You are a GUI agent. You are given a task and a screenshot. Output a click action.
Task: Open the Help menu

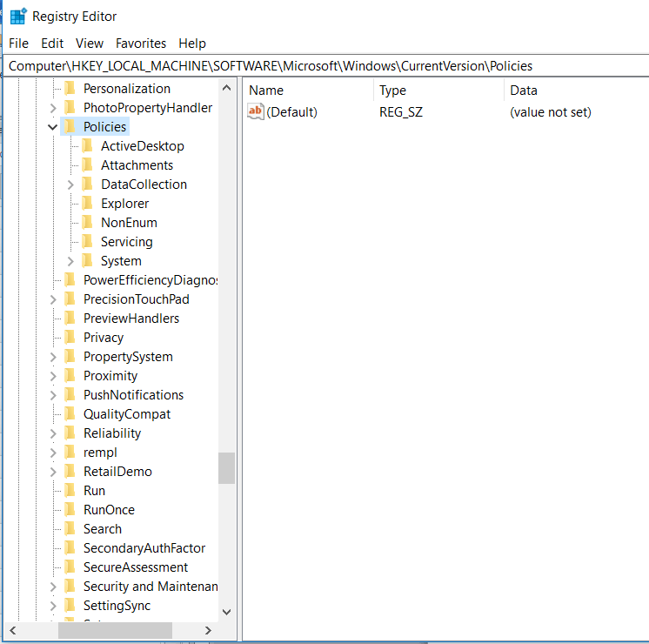[x=192, y=43]
